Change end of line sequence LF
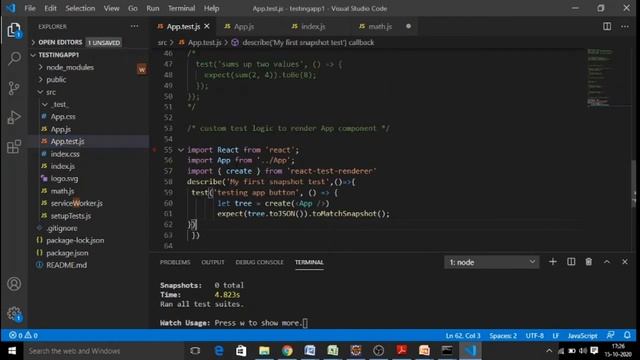Image resolution: width=640 pixels, height=360 pixels. click(x=556, y=336)
